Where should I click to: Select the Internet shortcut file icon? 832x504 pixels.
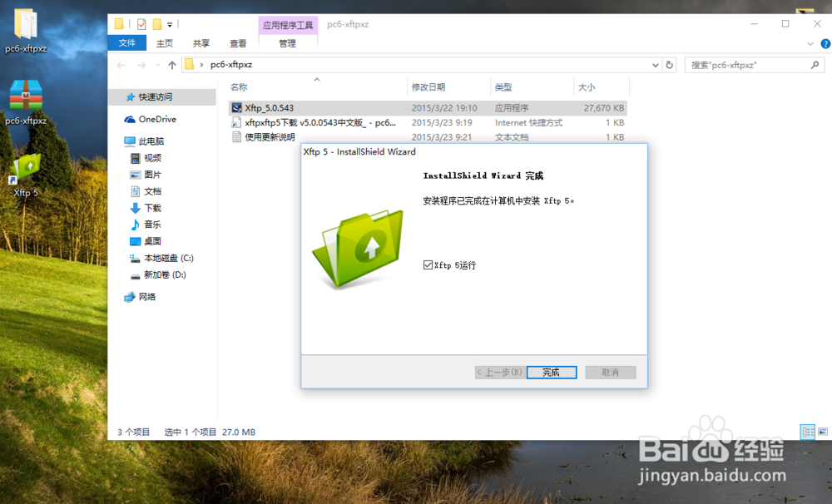coord(236,122)
